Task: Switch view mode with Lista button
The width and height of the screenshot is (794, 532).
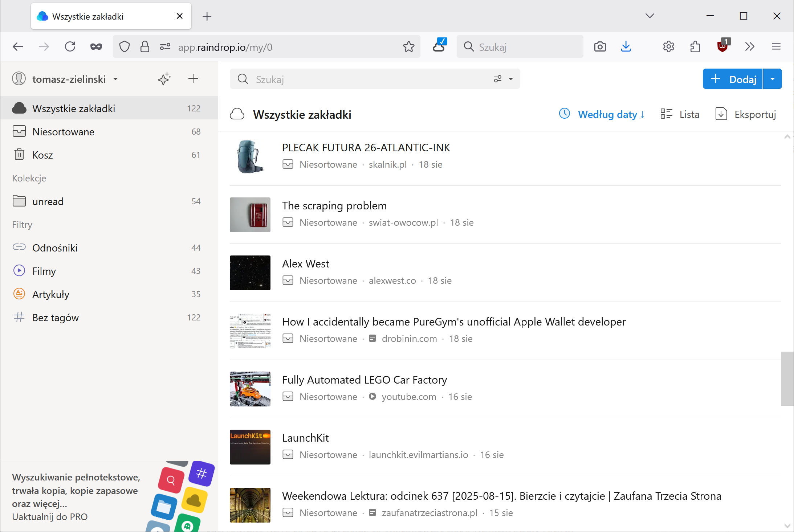Action: tap(680, 114)
